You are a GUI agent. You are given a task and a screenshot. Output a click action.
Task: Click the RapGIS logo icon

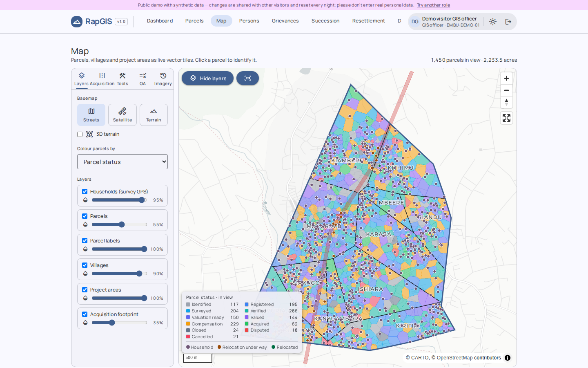tap(77, 22)
